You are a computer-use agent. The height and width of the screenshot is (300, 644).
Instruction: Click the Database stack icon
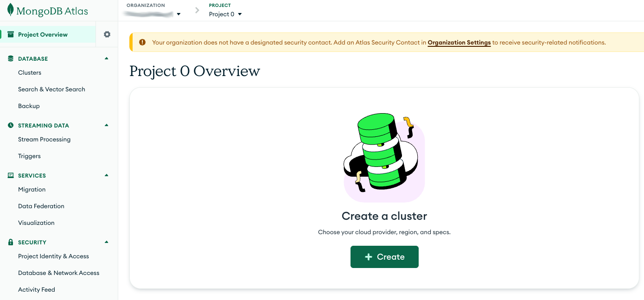tap(11, 59)
